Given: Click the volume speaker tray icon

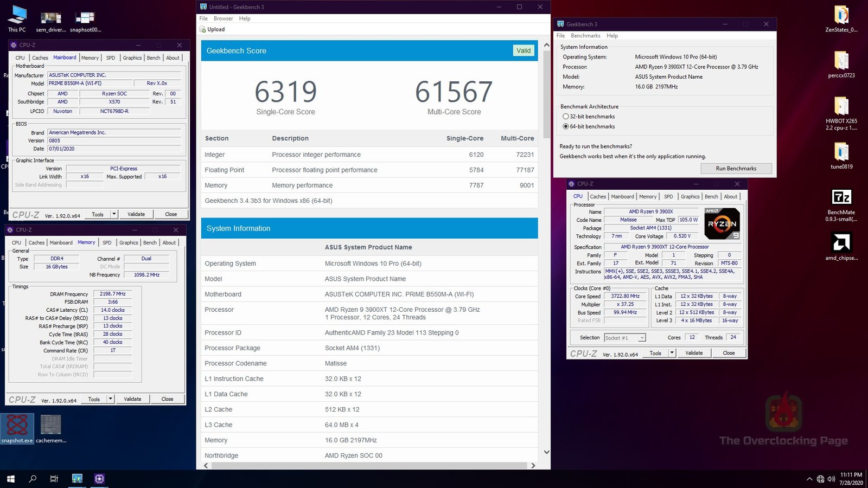Looking at the screenshot, I should point(831,479).
